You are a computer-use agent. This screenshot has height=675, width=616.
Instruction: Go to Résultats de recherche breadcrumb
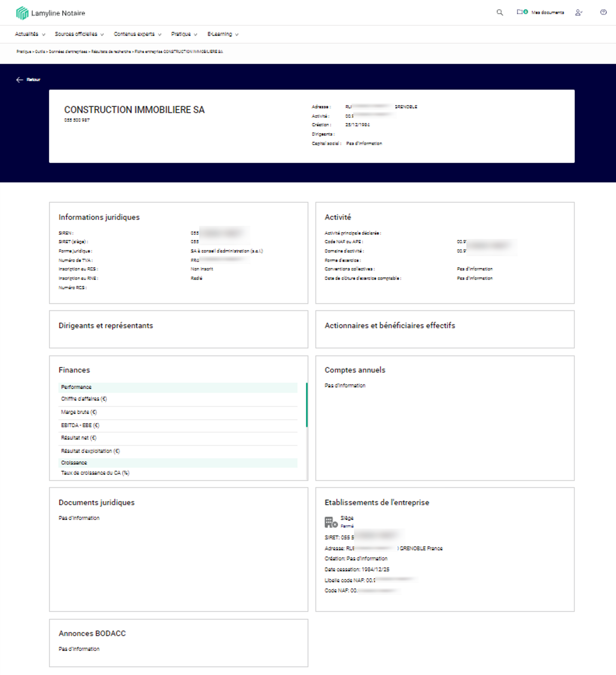pyautogui.click(x=111, y=52)
